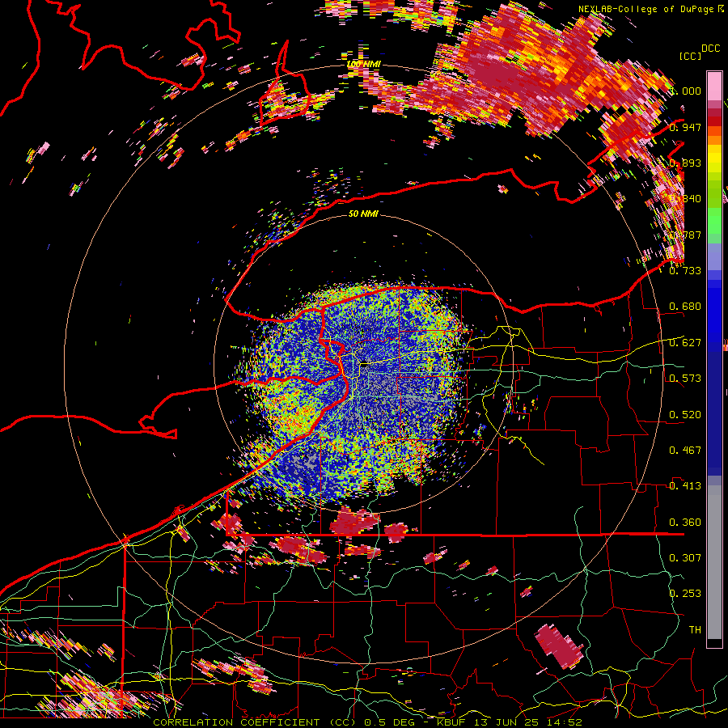Image resolution: width=728 pixels, height=728 pixels.
Task: Click the 0.893 scale value
Action: (685, 163)
